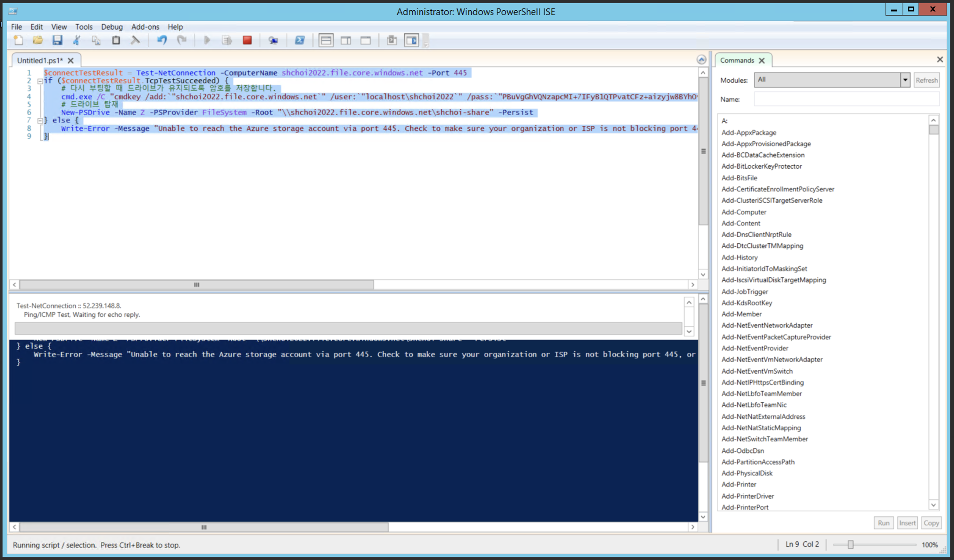
Task: Click the Save script icon
Action: (57, 40)
